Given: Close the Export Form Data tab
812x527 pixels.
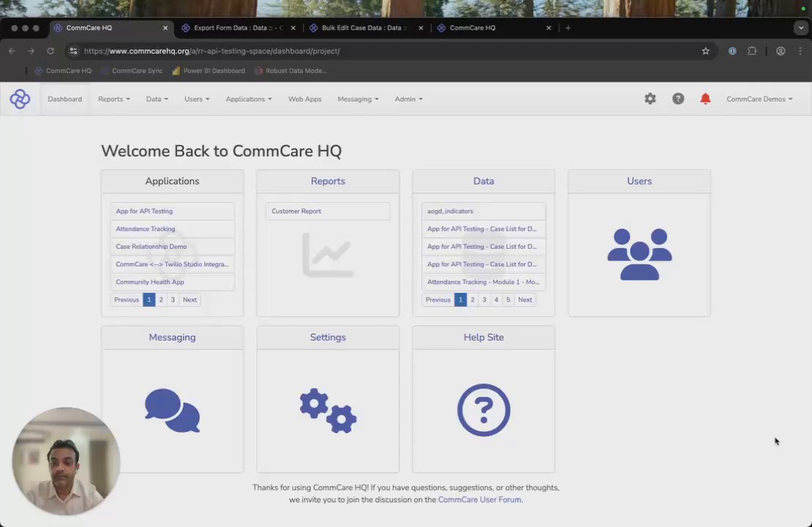Looking at the screenshot, I should tap(293, 28).
